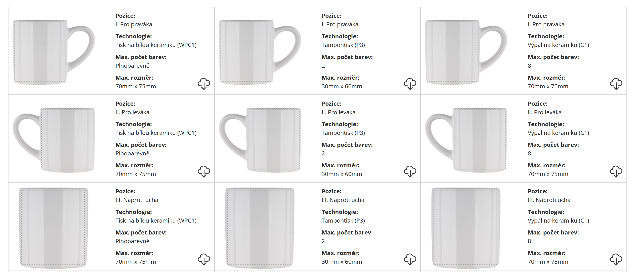
Task: Download the left-handed Tampontisk (P3) template
Action: tap(410, 171)
